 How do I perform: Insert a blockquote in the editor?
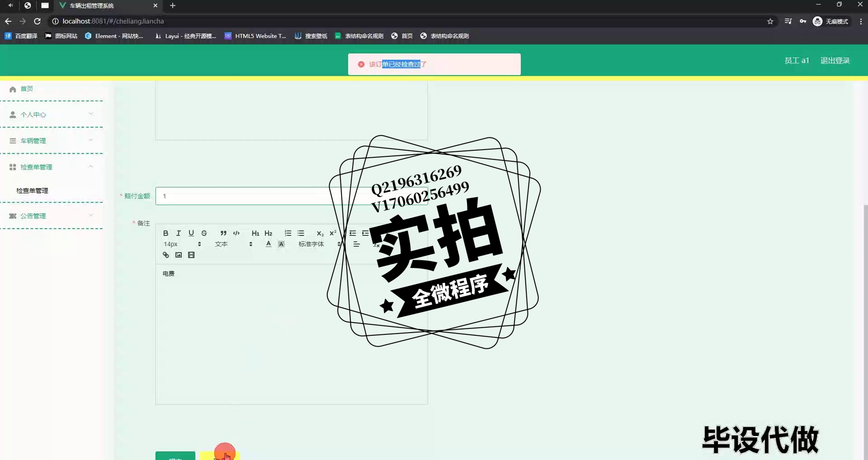click(x=223, y=233)
